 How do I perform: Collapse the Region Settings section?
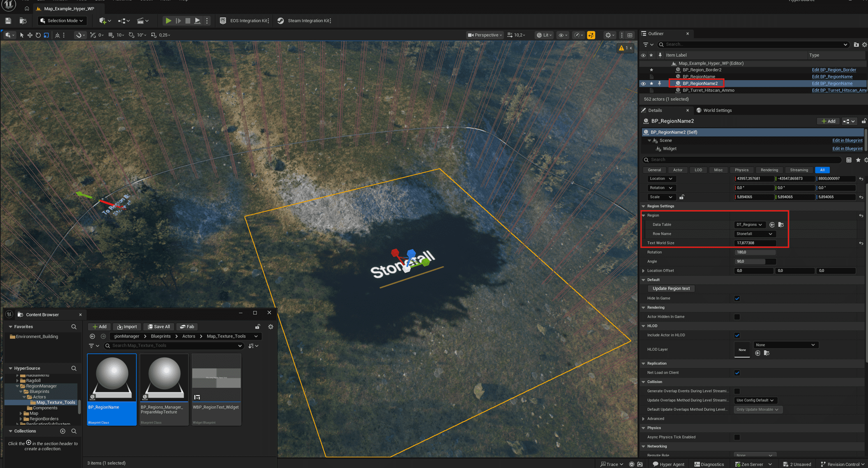tap(644, 206)
